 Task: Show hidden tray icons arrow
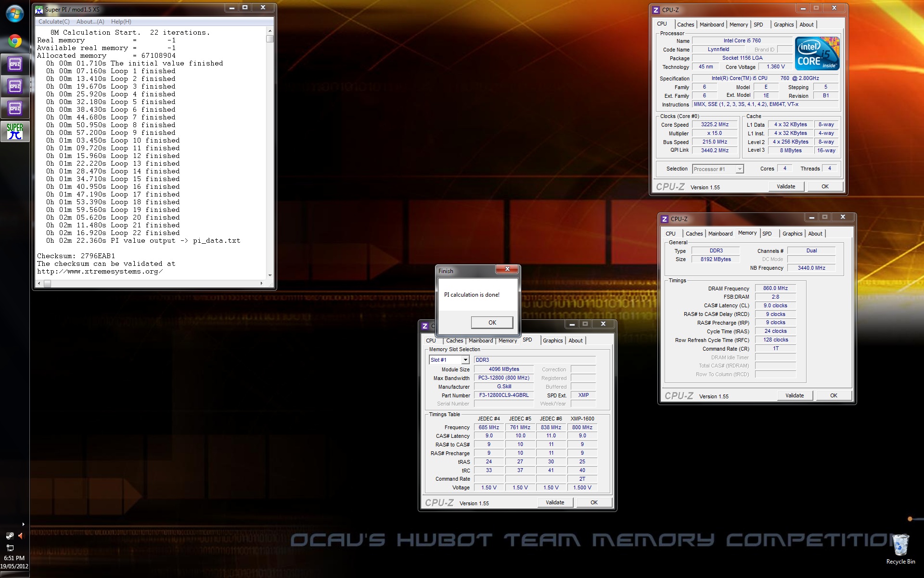(x=23, y=524)
